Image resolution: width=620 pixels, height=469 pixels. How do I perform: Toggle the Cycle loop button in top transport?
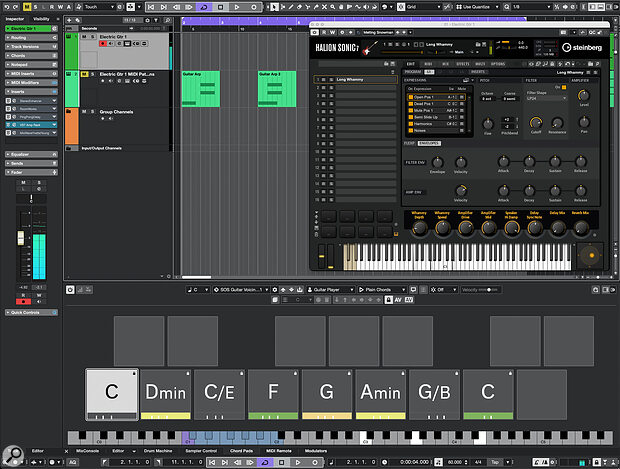(x=204, y=7)
